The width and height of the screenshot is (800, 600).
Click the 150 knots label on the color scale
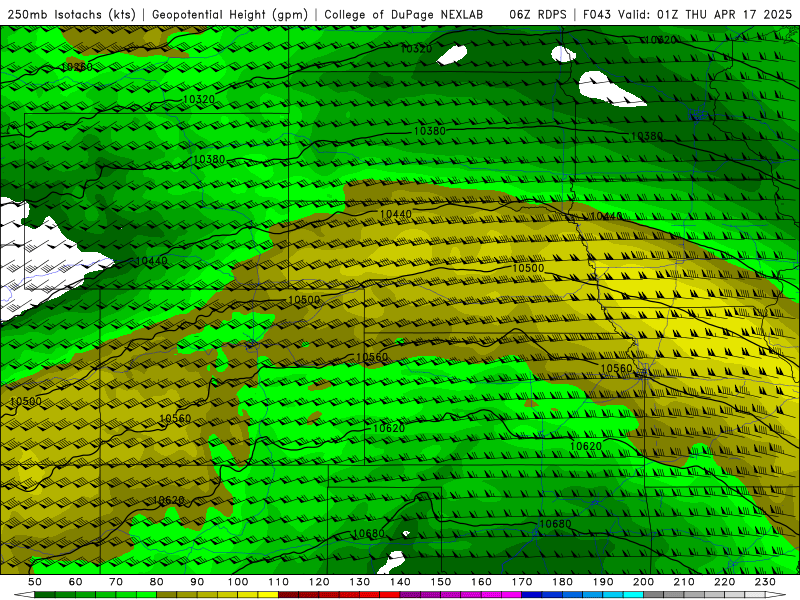click(441, 582)
